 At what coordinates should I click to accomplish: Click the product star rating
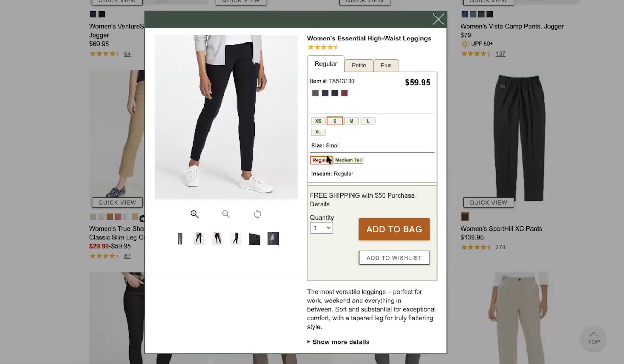click(323, 47)
